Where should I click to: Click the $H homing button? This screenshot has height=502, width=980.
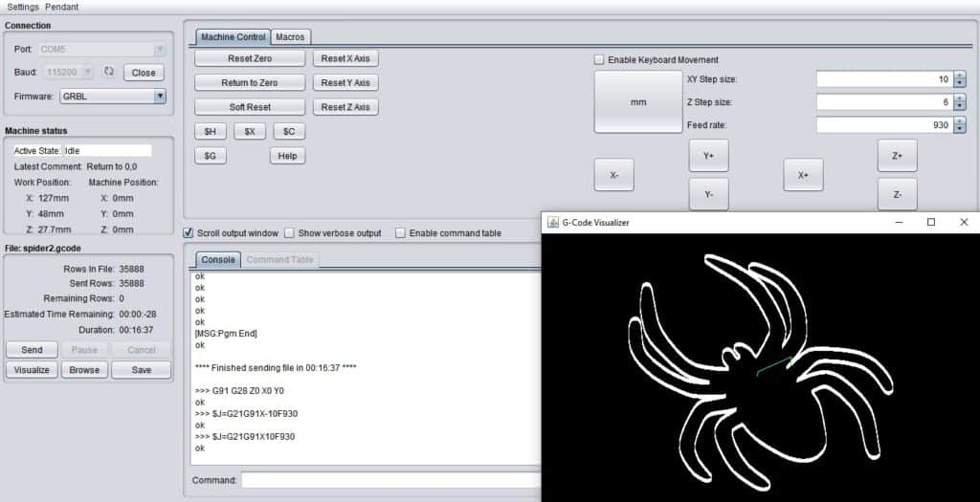[211, 132]
